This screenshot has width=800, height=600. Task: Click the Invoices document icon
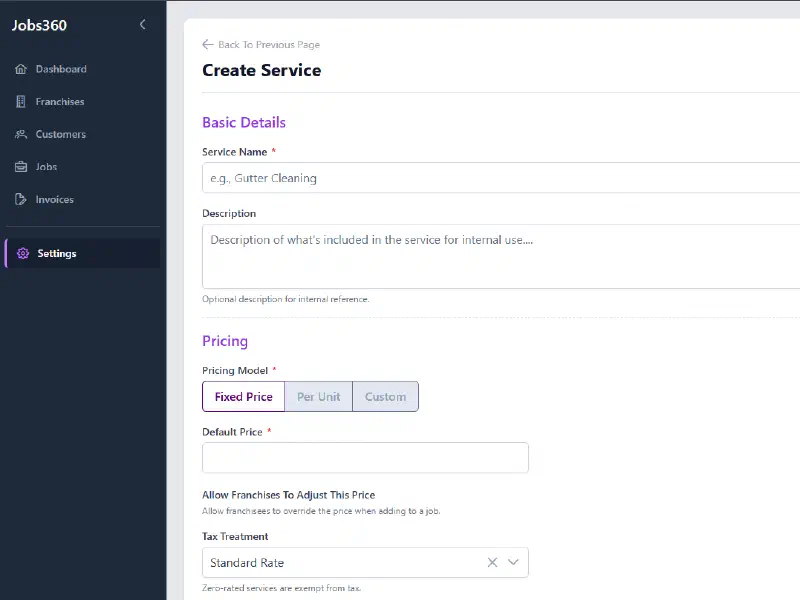(21, 199)
